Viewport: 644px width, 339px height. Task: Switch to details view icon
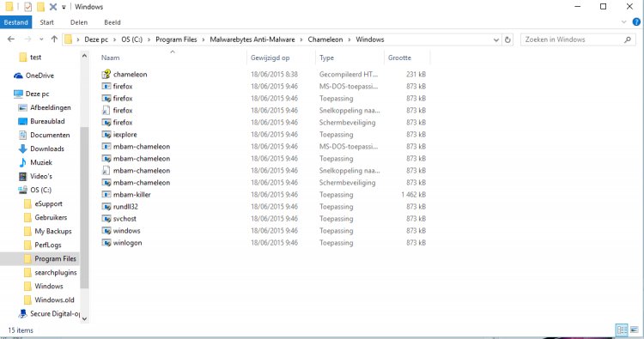point(622,330)
